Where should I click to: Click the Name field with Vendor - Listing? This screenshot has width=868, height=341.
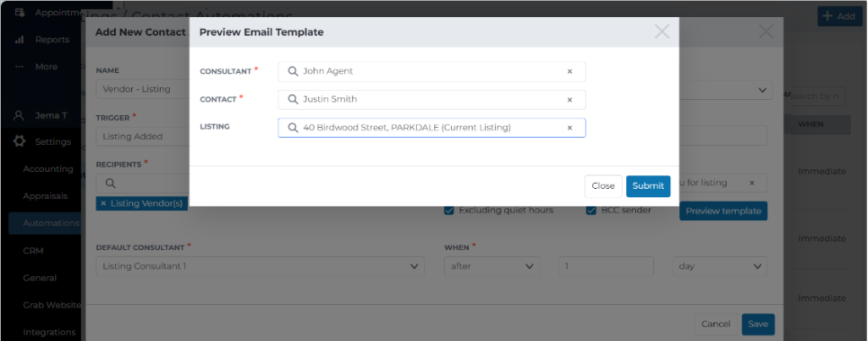tap(143, 89)
